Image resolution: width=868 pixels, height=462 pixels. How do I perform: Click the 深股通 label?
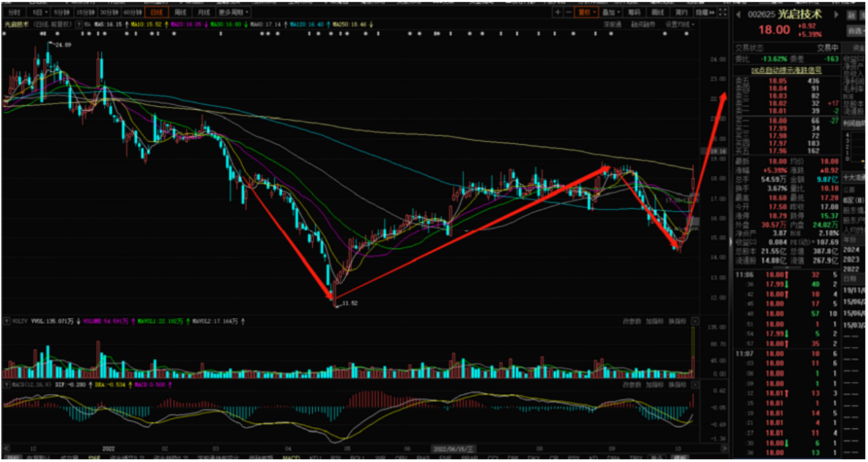612,25
